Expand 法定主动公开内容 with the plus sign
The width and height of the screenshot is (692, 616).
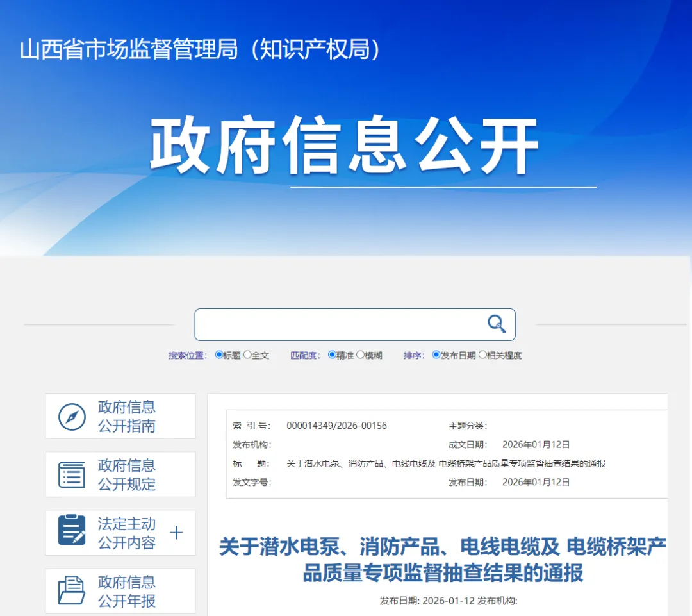176,533
